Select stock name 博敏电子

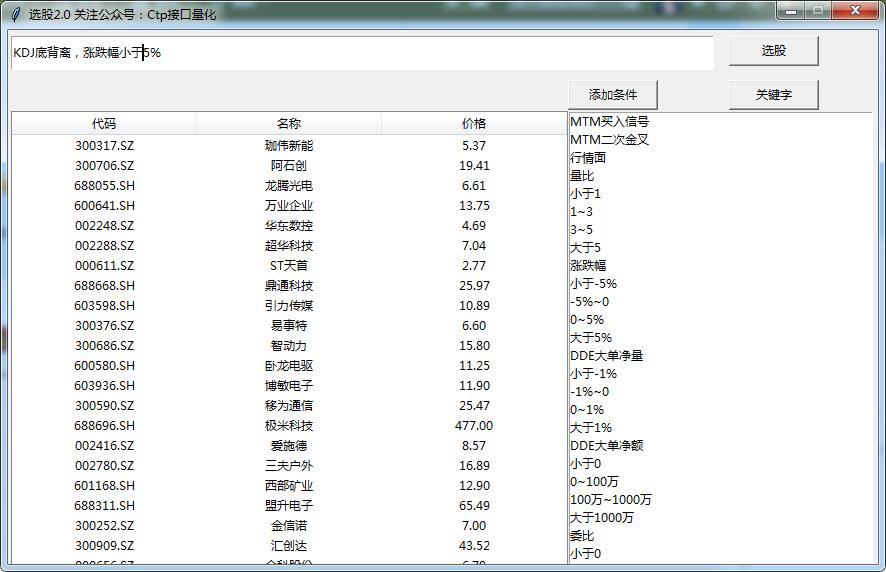[x=289, y=386]
